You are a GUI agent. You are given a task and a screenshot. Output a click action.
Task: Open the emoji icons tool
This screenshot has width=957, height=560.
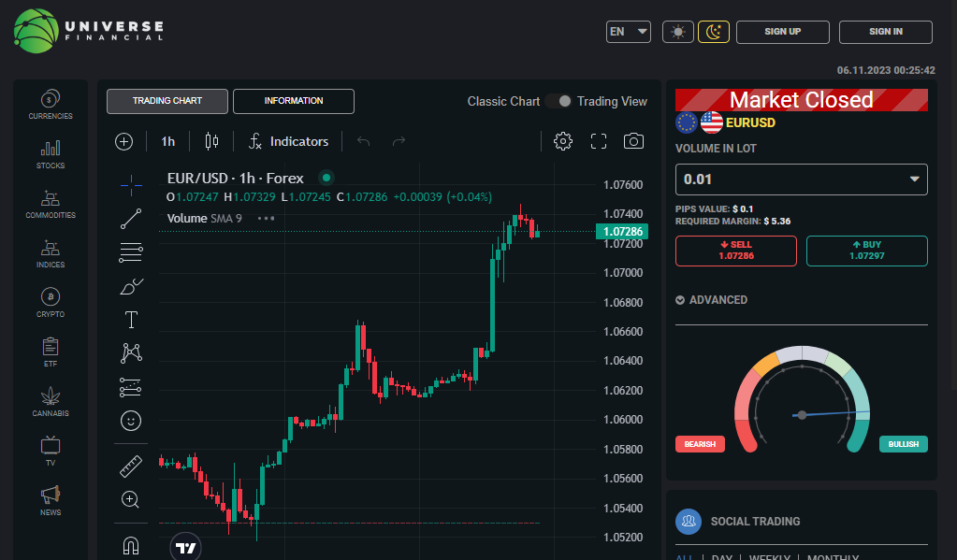131,421
